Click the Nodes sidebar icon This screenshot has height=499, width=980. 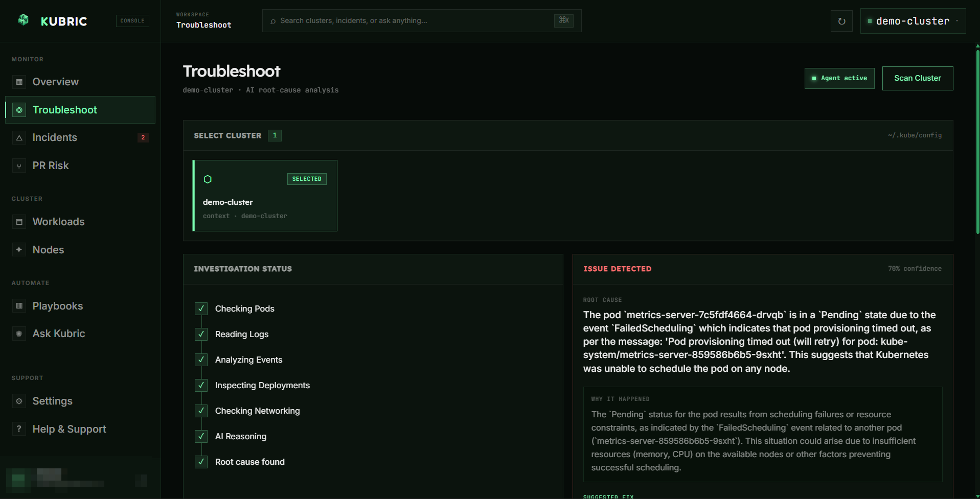[19, 250]
